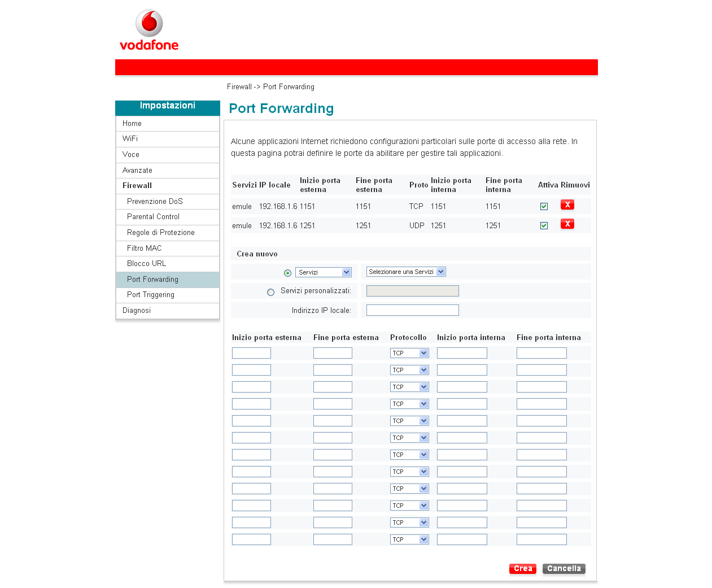Click the Cancella button

(x=564, y=569)
